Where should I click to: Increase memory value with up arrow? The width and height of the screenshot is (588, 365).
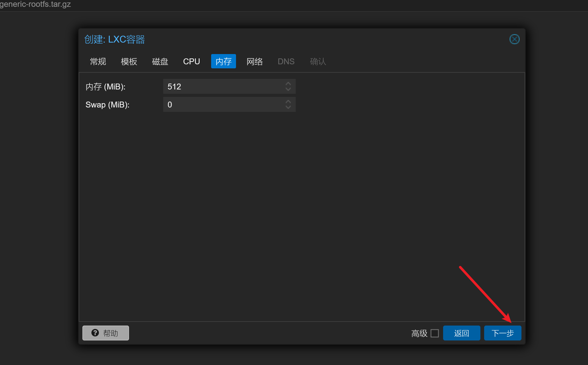[288, 84]
